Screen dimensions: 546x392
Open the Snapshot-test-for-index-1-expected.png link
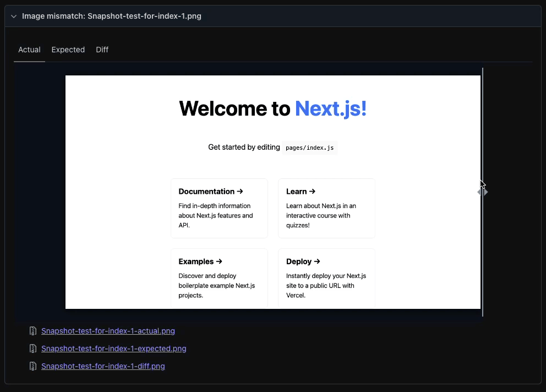tap(113, 349)
